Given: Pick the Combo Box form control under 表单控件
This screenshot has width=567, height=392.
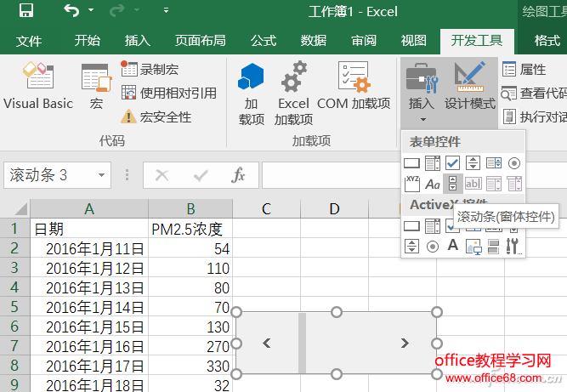Looking at the screenshot, I should click(433, 163).
